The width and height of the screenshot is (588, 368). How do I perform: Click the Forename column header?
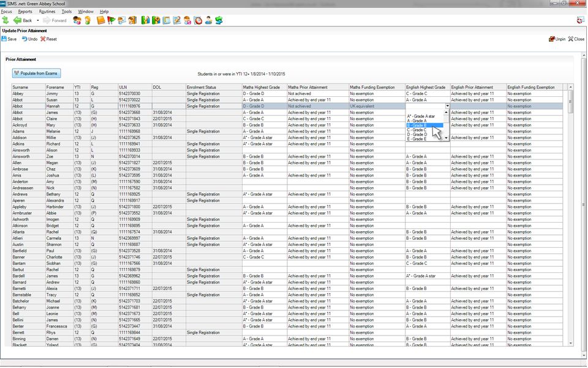[x=59, y=87]
